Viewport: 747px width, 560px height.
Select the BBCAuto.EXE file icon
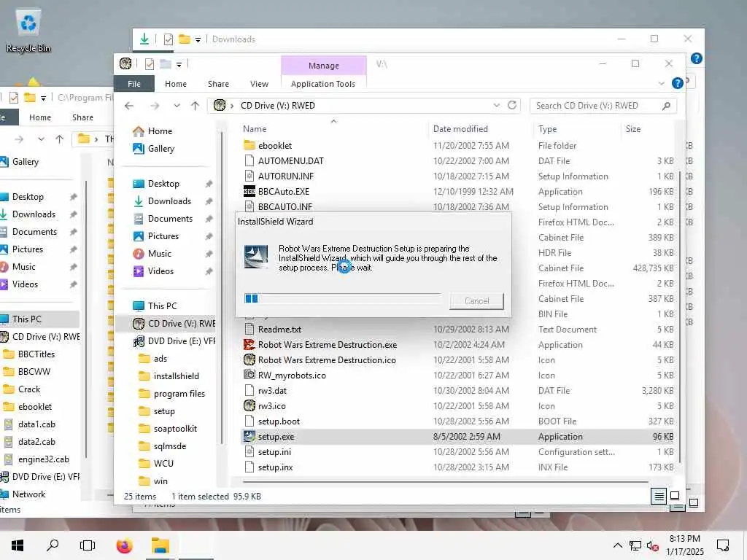pyautogui.click(x=249, y=192)
